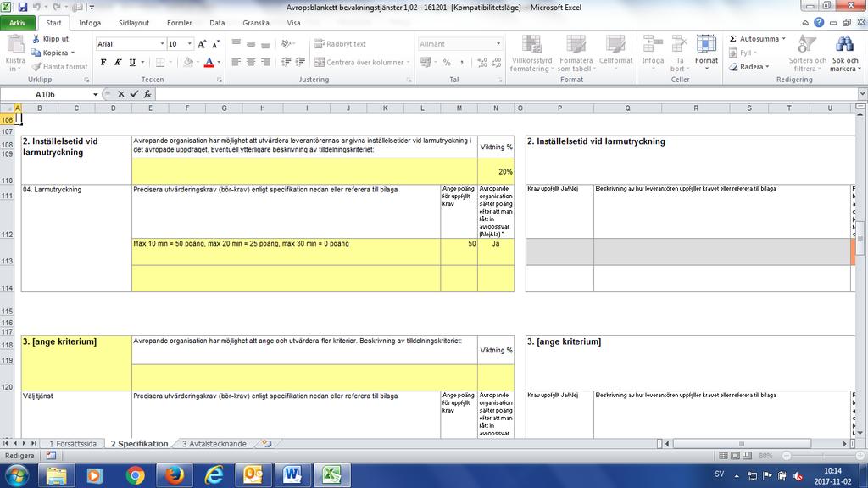Switch to Sidlayout ribbon tab

tap(134, 23)
